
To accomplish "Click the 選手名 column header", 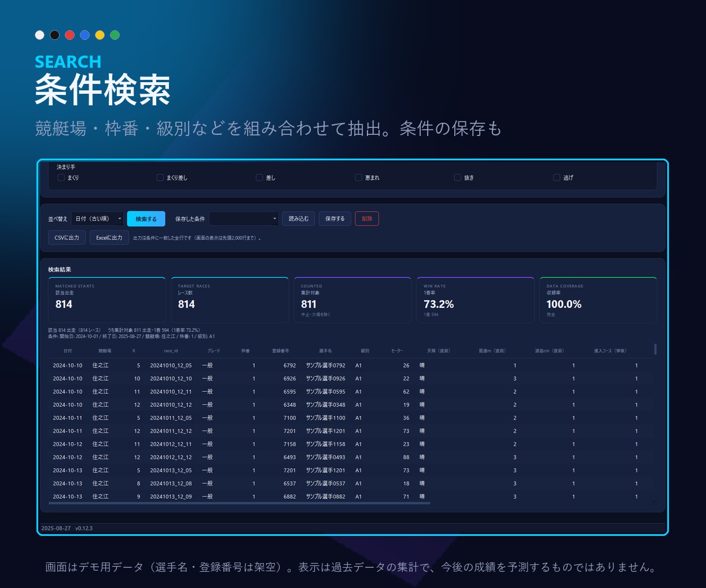I will (325, 351).
